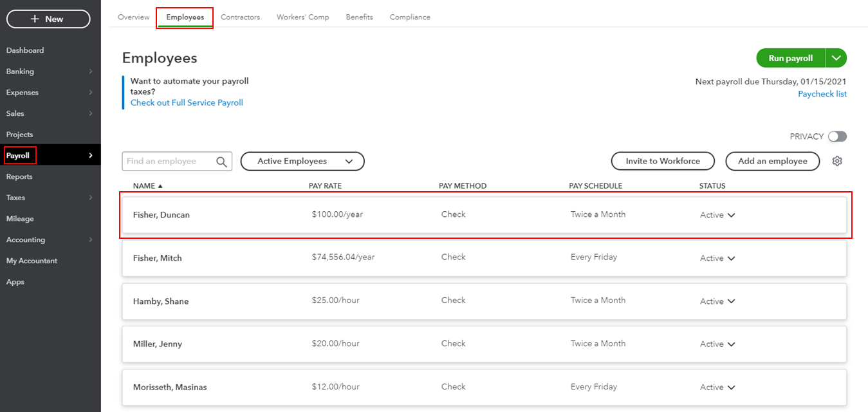Click the Find an employee search field

coord(169,162)
